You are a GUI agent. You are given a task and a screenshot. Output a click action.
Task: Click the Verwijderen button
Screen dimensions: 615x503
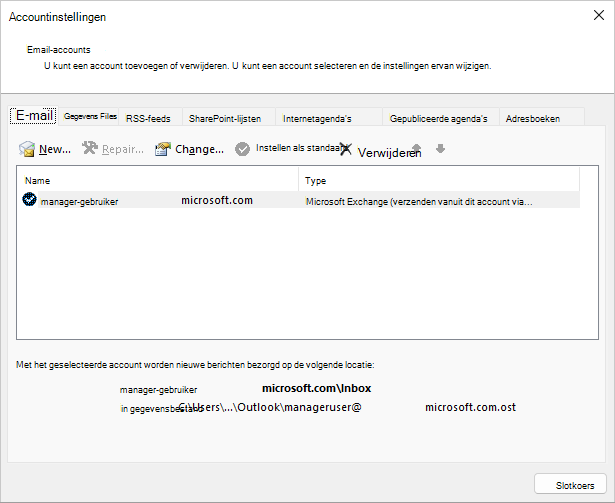(x=389, y=153)
